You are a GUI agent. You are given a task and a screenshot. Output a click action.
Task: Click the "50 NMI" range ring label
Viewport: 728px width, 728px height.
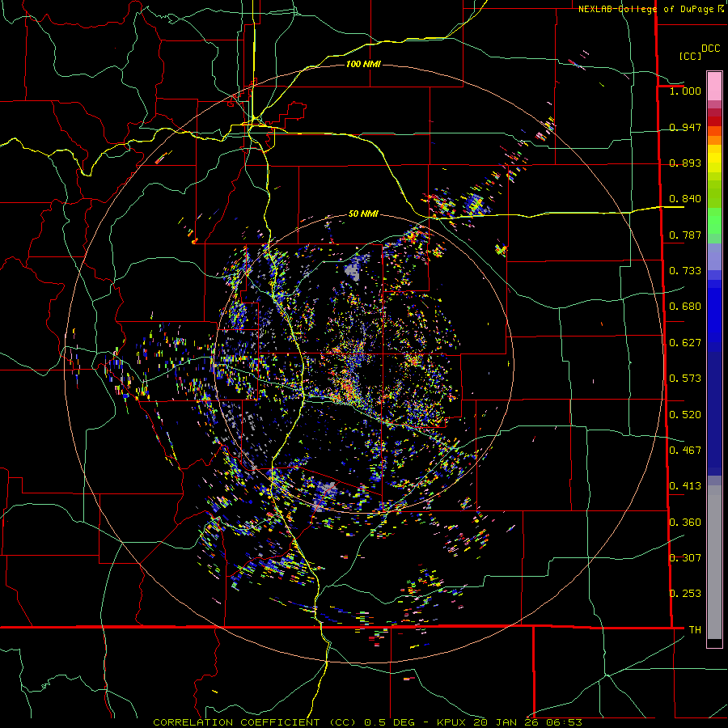coord(363,214)
